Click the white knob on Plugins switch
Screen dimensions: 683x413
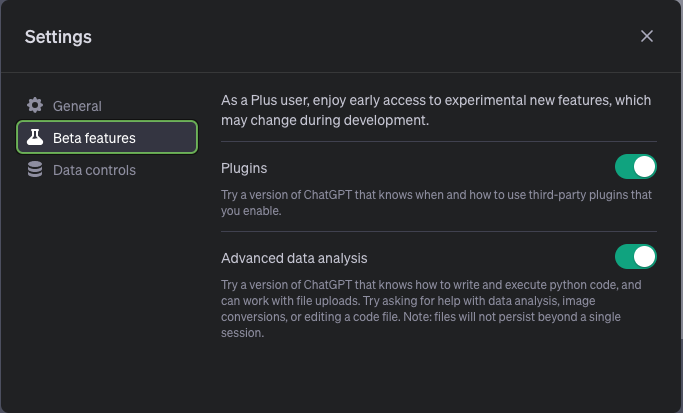pyautogui.click(x=645, y=167)
